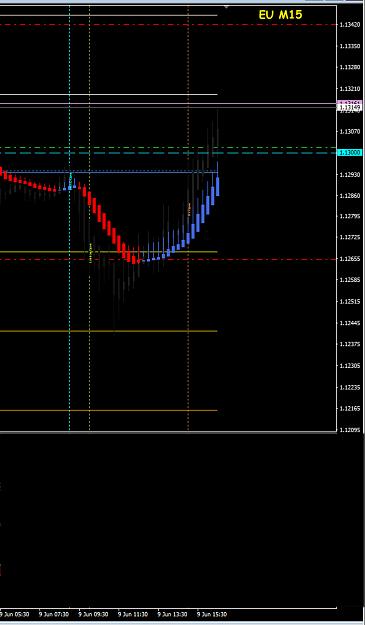365x625 pixels.
Task: Click the 1.13210 price on the scale
Action: 349,89
